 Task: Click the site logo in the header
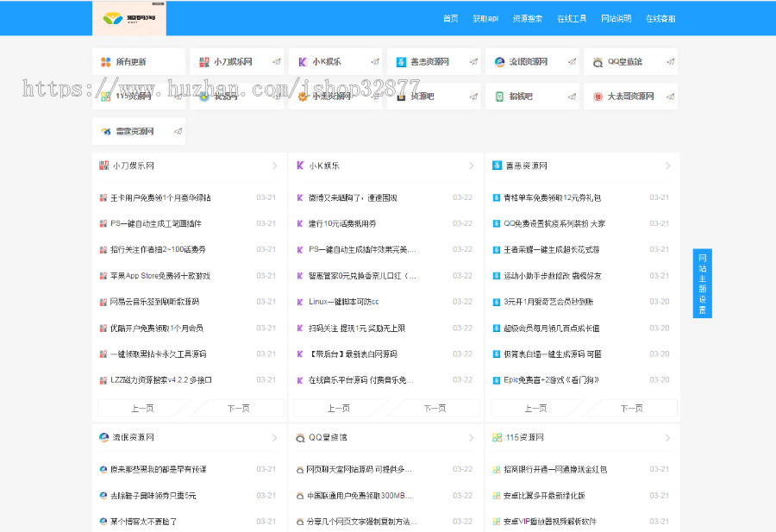click(129, 18)
